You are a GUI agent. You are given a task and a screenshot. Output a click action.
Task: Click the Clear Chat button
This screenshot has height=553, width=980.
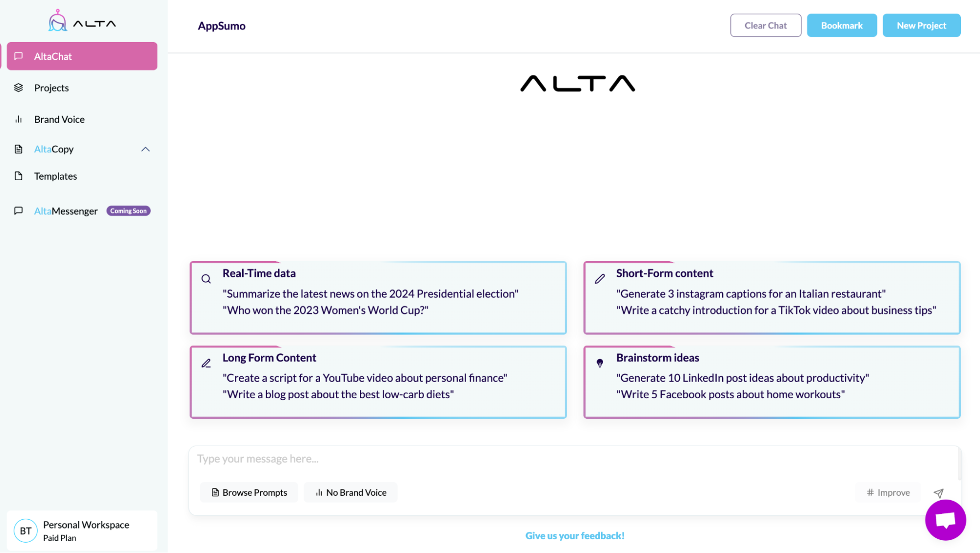click(x=765, y=25)
